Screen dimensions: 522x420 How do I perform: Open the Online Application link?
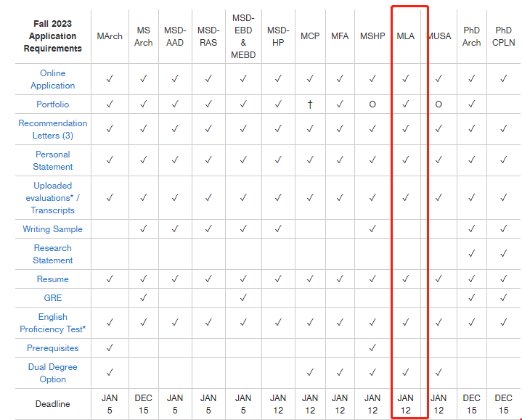[52, 79]
